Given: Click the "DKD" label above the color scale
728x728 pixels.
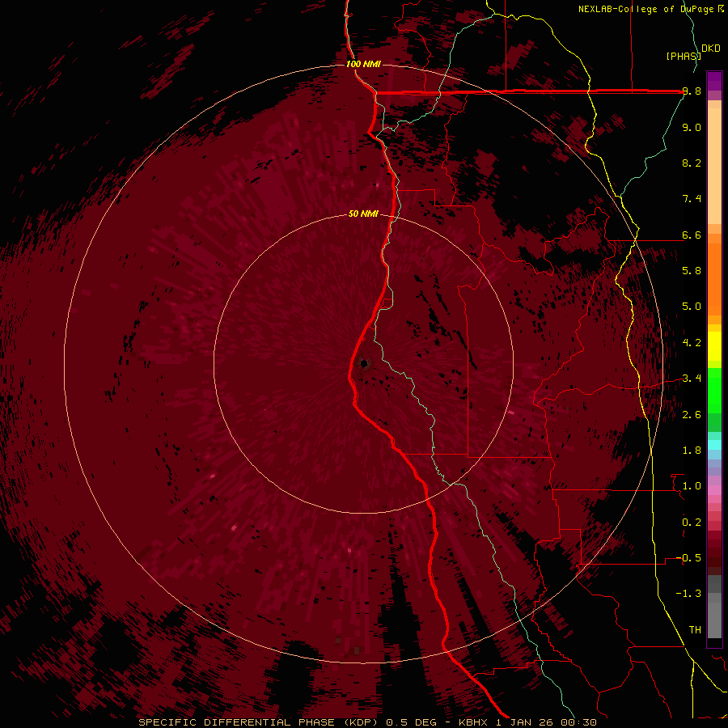Looking at the screenshot, I should [711, 49].
